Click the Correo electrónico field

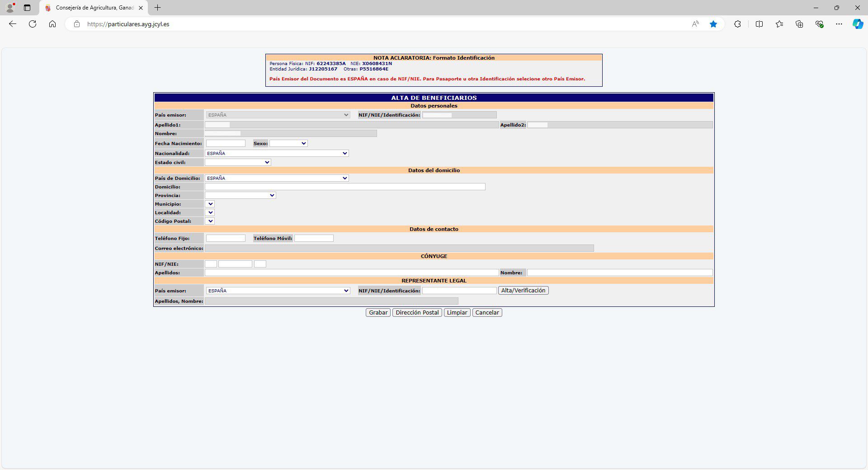click(399, 248)
